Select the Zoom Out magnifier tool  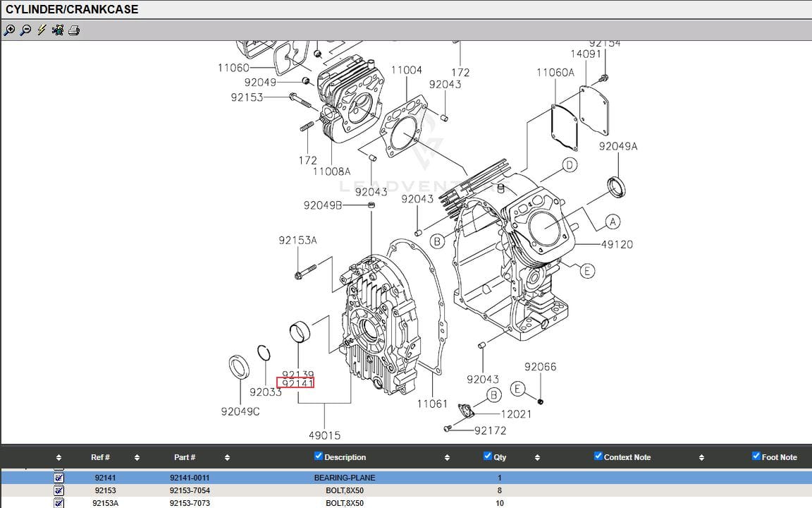[x=24, y=30]
